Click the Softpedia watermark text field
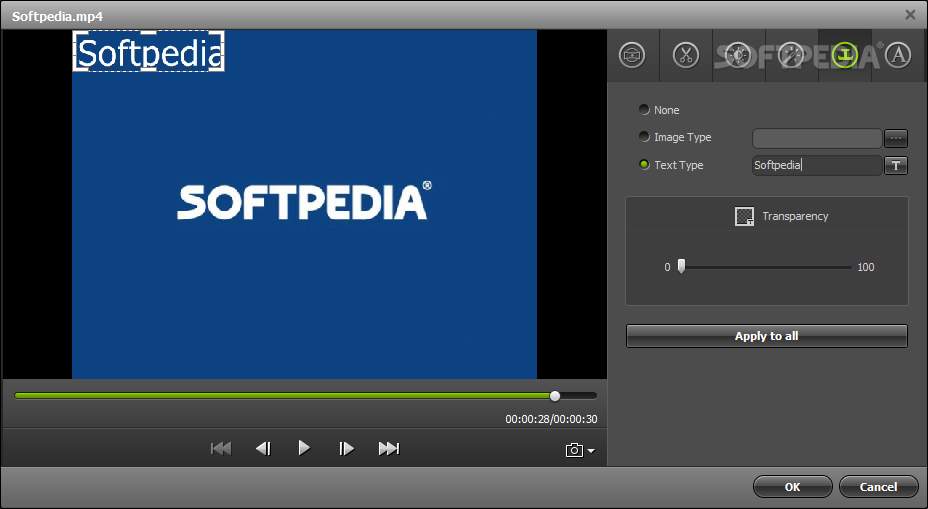 point(817,165)
